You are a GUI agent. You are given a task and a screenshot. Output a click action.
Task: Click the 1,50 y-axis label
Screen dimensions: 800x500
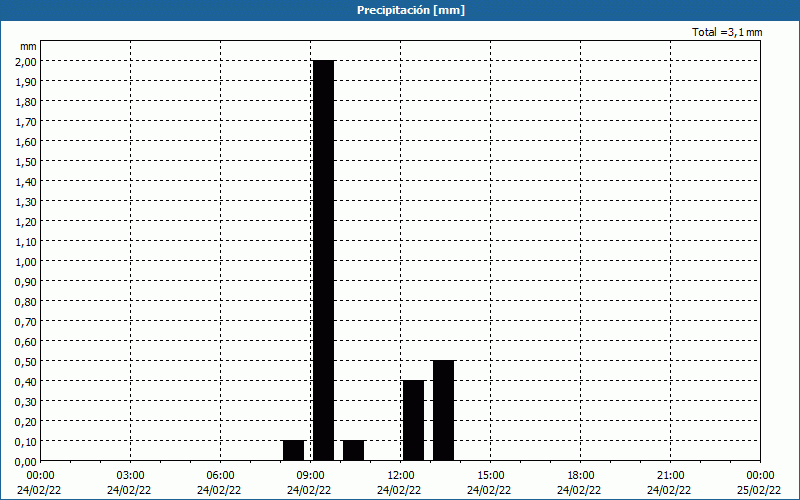tap(26, 161)
